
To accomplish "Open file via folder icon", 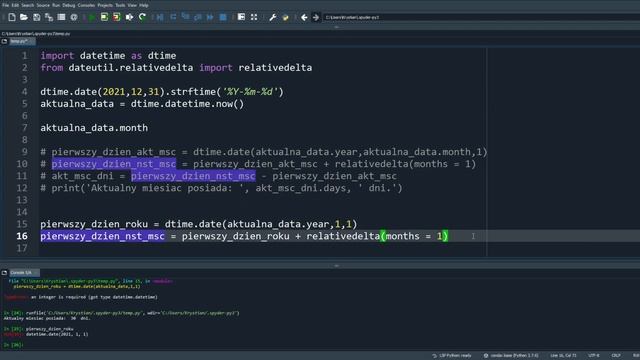I will tap(24, 17).
